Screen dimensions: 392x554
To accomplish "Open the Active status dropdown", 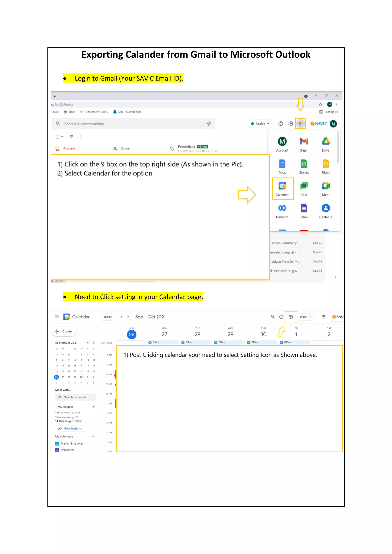I will click(260, 124).
